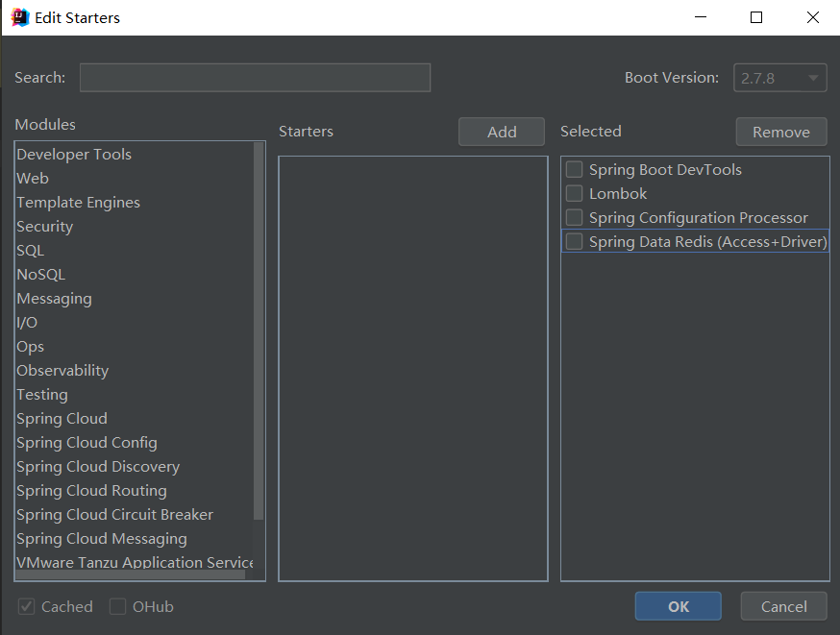Select Spring Data Redis (Access+Driver) entry label

[x=708, y=241]
